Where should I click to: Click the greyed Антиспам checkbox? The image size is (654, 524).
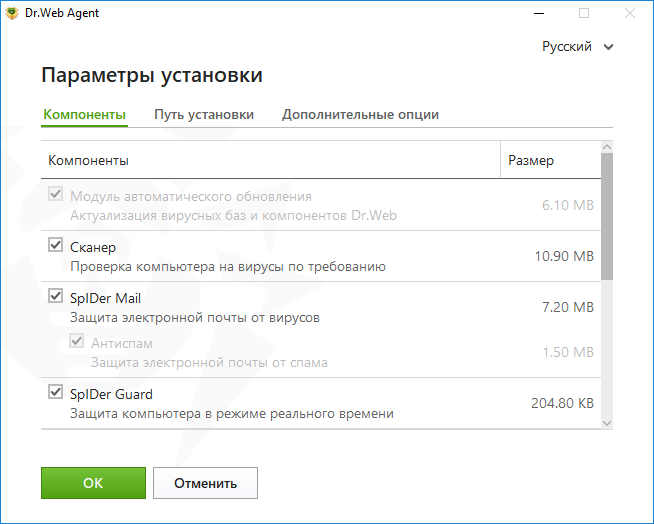point(77,341)
